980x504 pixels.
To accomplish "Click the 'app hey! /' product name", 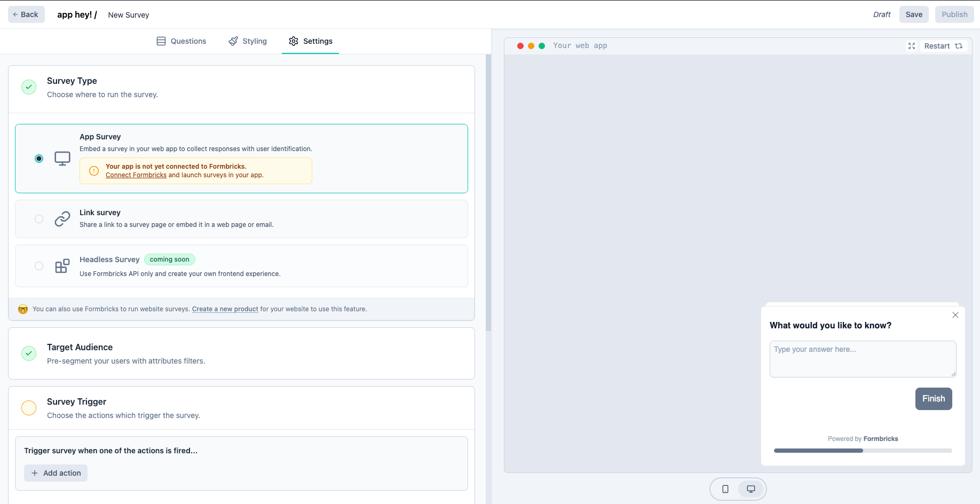I will pyautogui.click(x=77, y=14).
